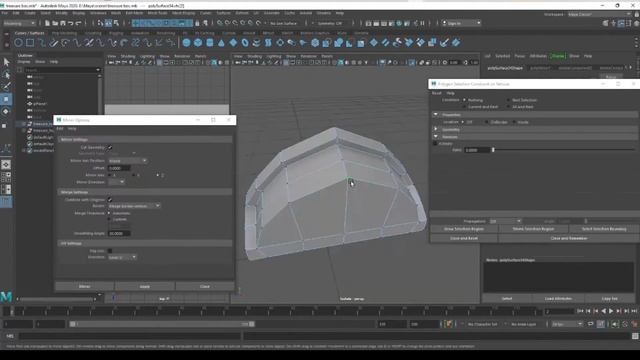Open Mirror Axis Position dropdown
The height and width of the screenshot is (360, 640).
[127, 161]
